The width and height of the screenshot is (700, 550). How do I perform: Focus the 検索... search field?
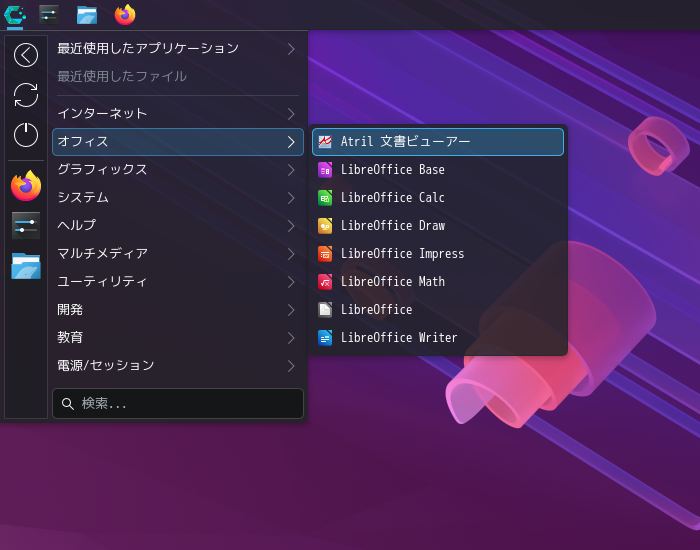tap(178, 404)
